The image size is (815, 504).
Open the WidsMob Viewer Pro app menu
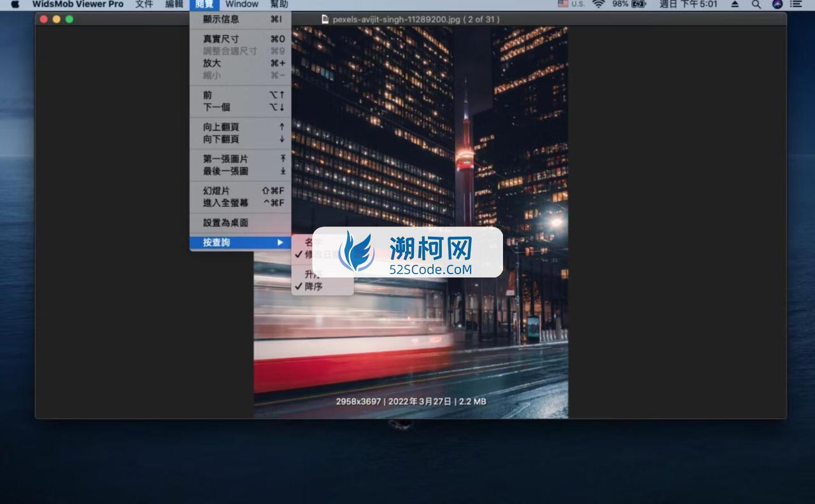point(78,4)
